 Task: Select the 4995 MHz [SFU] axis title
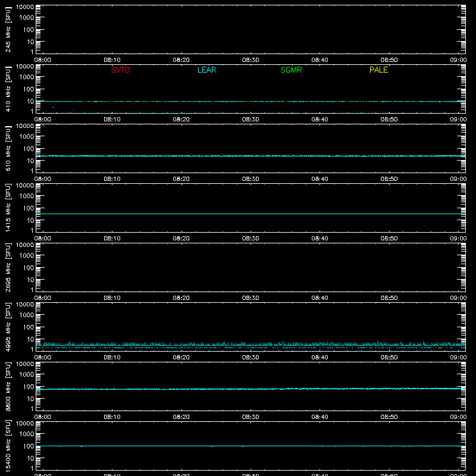pyautogui.click(x=8, y=327)
